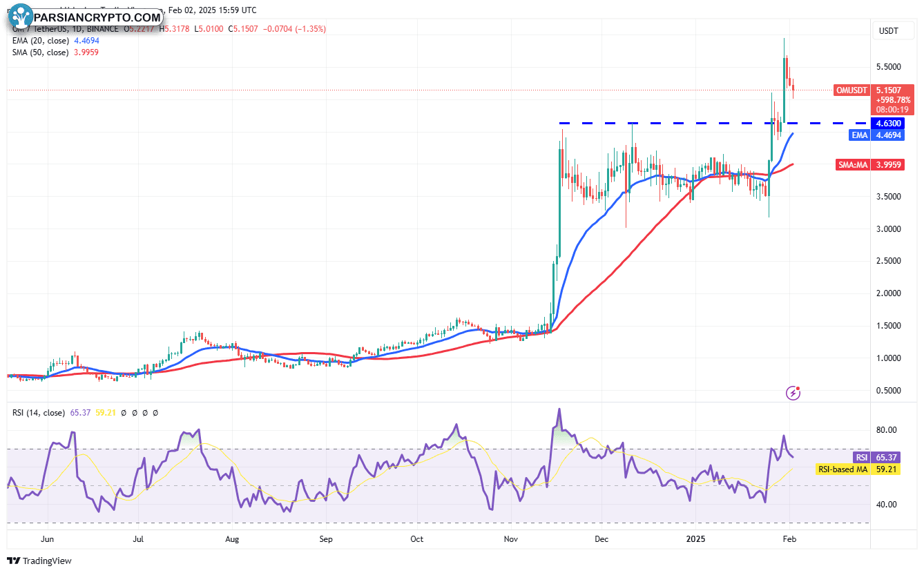Click the Jul label on time axis

[138, 538]
